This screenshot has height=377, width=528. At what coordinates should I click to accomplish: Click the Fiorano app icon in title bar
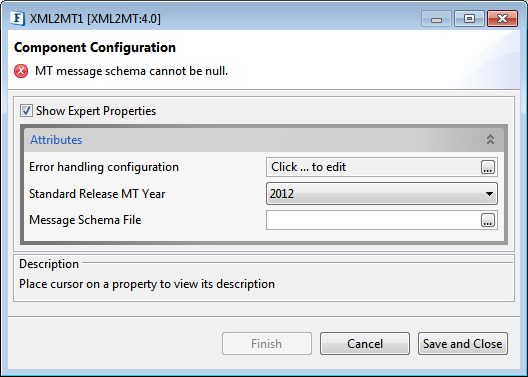(x=18, y=18)
